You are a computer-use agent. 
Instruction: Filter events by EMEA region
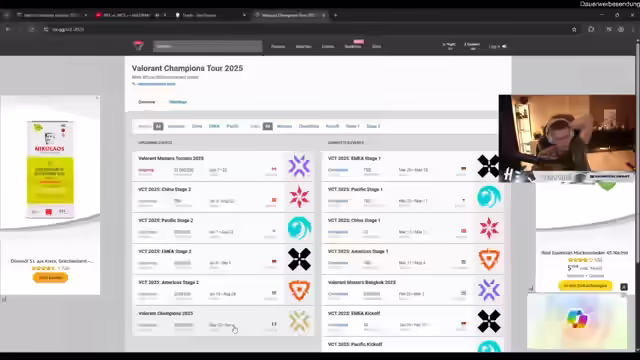pos(214,126)
